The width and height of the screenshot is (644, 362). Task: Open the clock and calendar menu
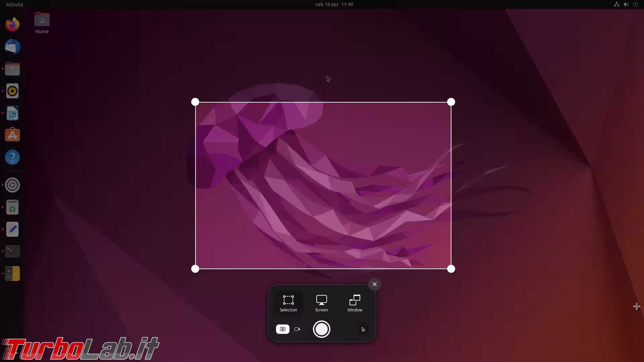(x=334, y=4)
